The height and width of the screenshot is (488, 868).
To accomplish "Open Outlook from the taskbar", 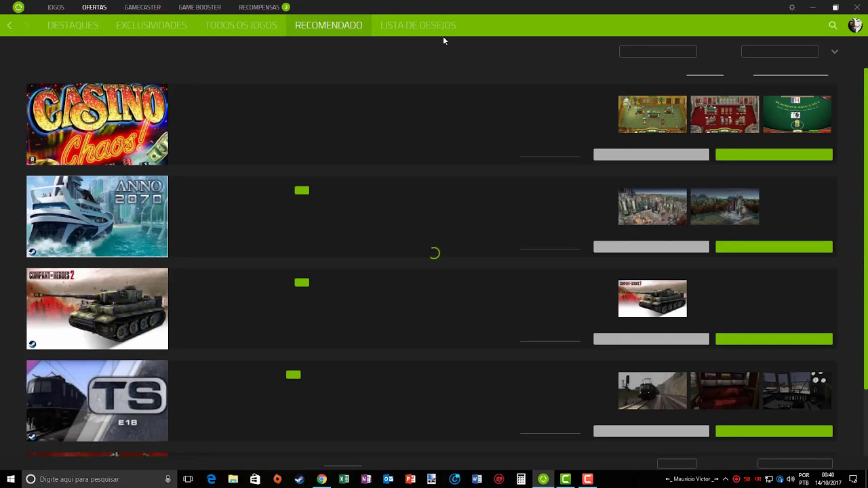I will 388,479.
